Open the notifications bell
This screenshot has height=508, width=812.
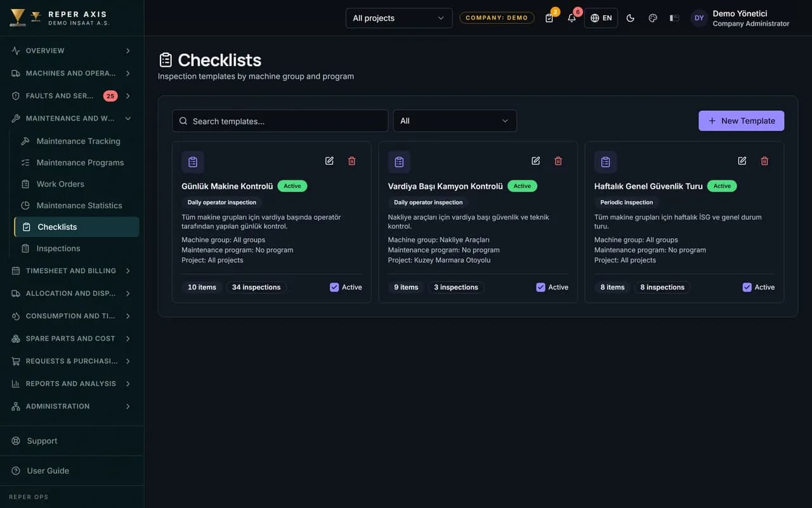pyautogui.click(x=572, y=18)
